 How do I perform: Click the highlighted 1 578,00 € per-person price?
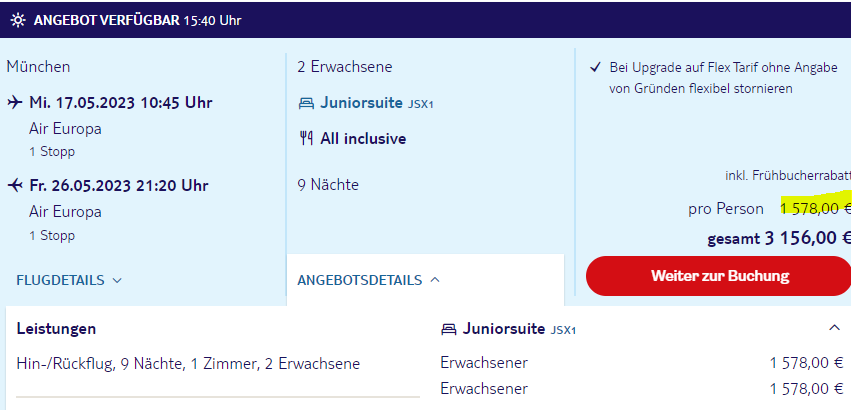[814, 209]
